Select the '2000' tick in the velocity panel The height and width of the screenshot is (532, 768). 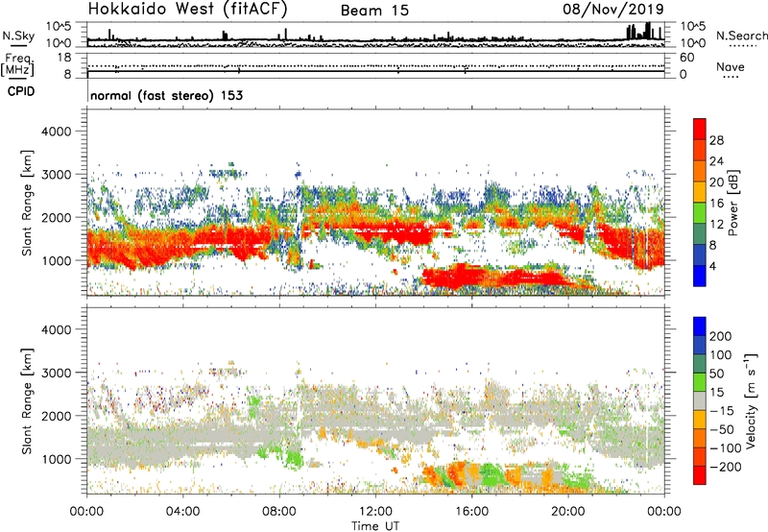click(x=56, y=416)
